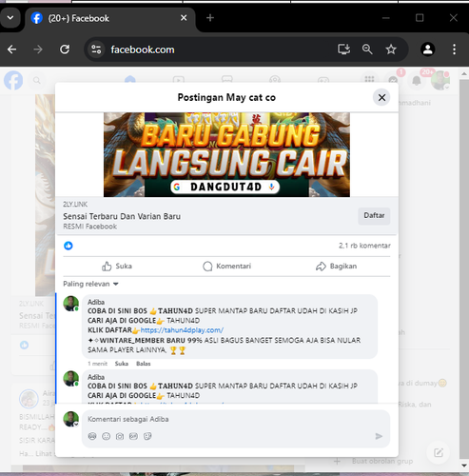Click the install app icon in address bar
This screenshot has width=469, height=476.
(343, 50)
